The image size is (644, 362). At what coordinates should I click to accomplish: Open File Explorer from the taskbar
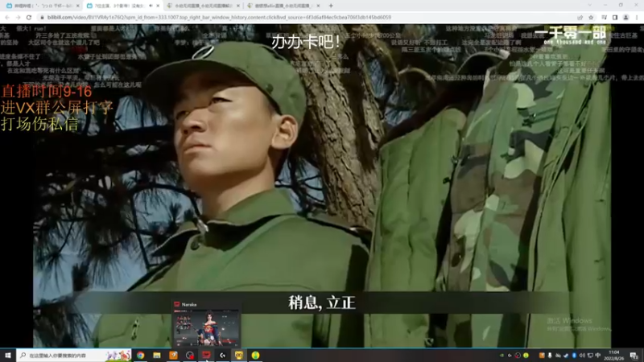pos(157,355)
